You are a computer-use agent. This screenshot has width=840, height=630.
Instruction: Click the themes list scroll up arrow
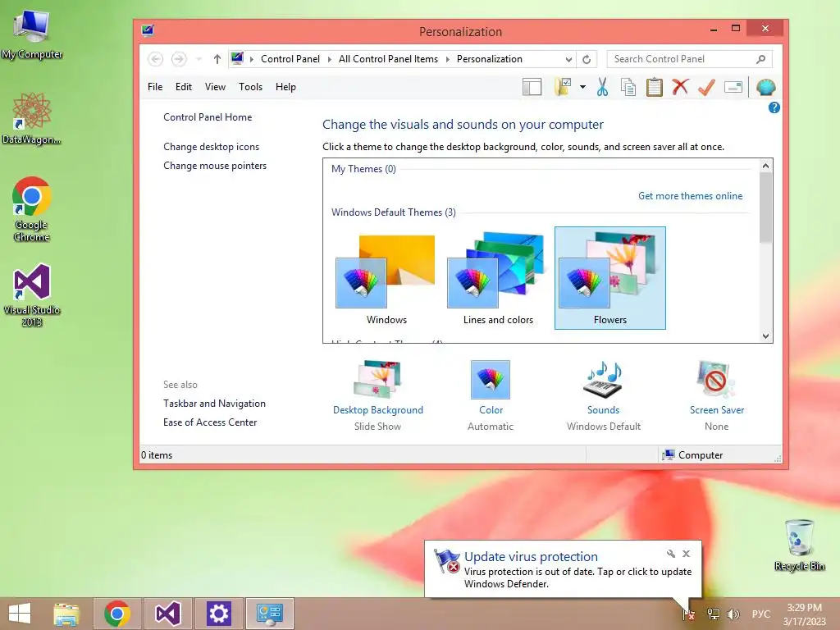(x=765, y=166)
